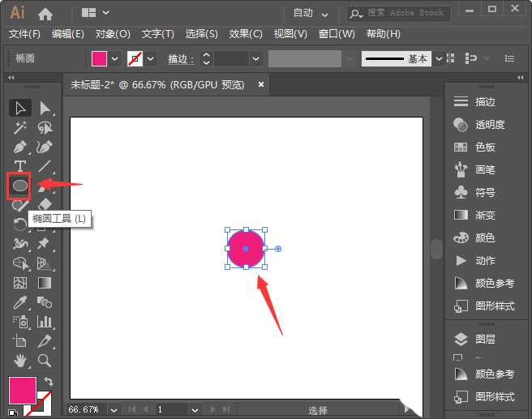Open the 透明度 panel
The image size is (532, 419).
pos(489,125)
